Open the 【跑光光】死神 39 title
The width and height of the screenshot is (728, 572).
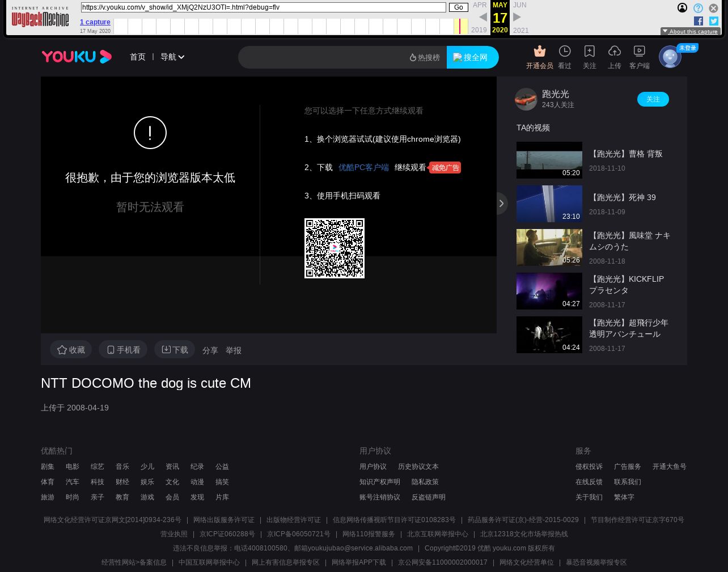(623, 197)
